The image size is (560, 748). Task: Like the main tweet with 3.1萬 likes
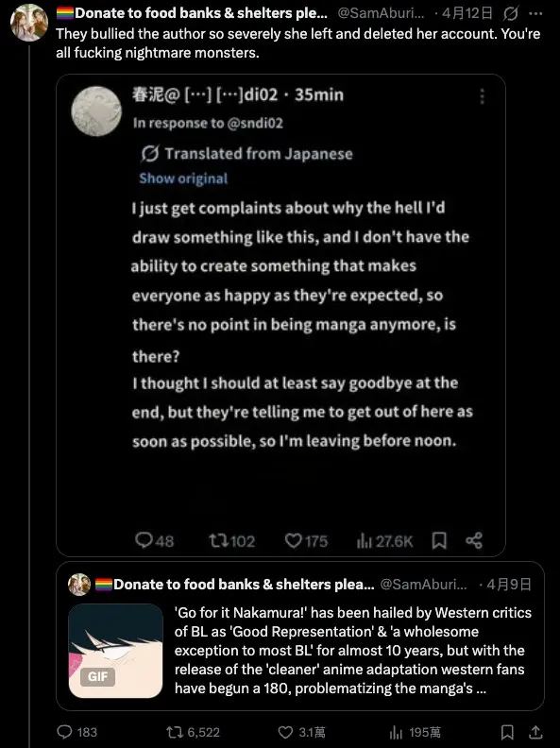(285, 732)
